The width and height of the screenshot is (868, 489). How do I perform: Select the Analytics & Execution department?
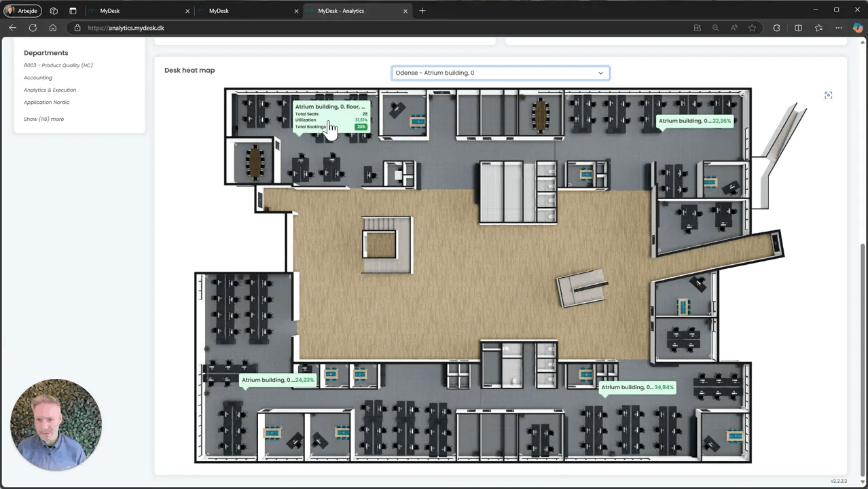[50, 90]
